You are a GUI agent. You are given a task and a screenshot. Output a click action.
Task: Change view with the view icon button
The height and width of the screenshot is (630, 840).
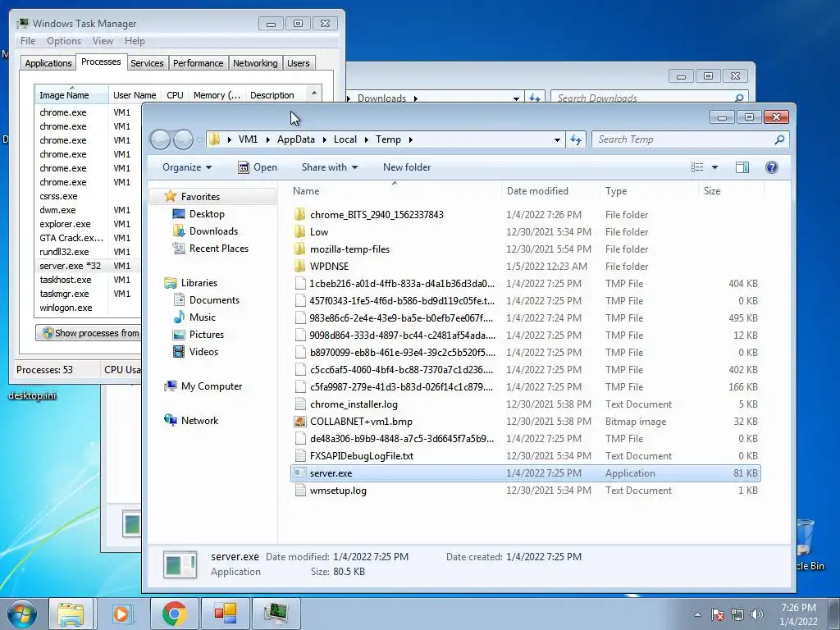pos(697,167)
